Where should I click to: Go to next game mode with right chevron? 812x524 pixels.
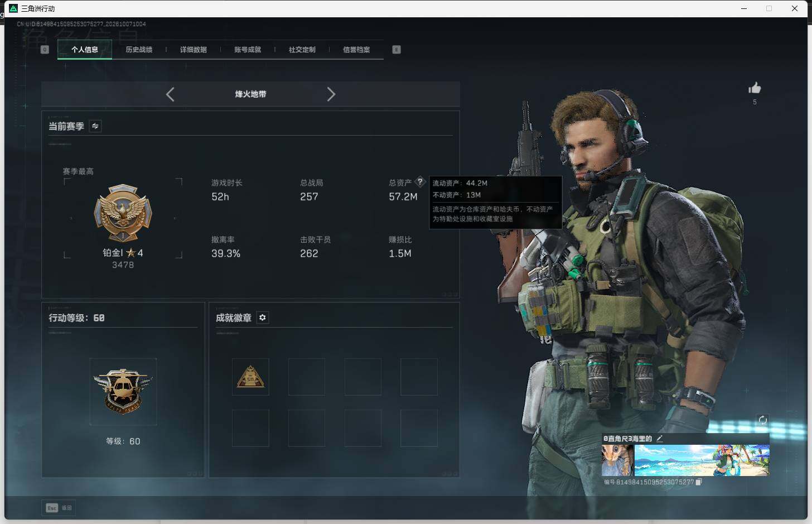coord(331,94)
